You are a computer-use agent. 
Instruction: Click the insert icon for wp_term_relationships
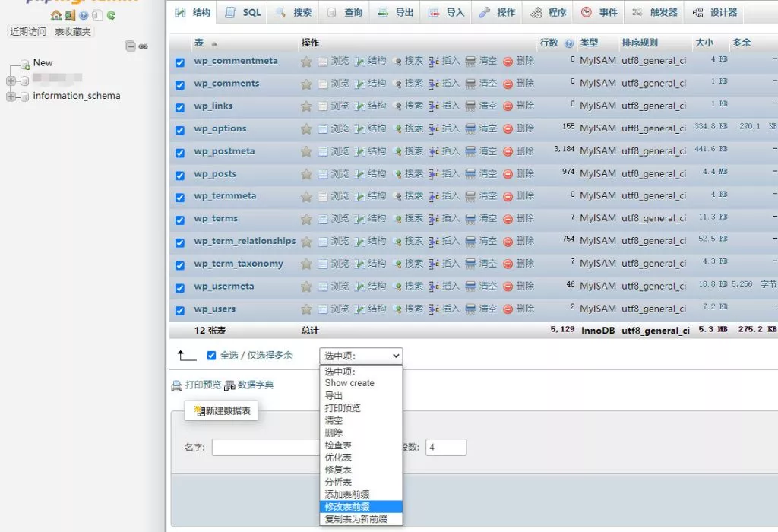[x=434, y=242]
